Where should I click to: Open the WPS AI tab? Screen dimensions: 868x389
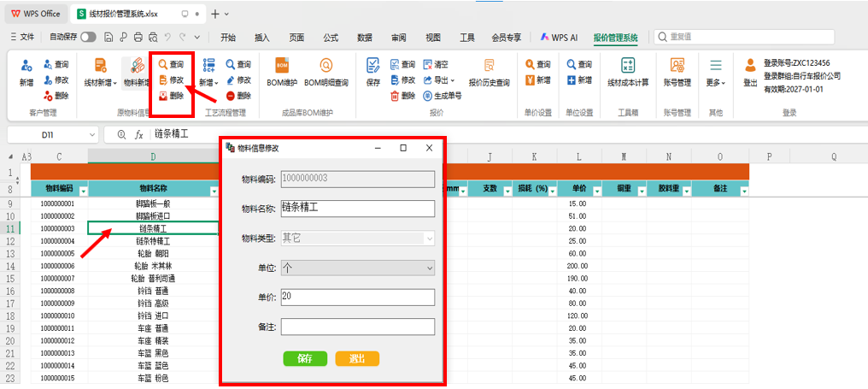(x=559, y=37)
